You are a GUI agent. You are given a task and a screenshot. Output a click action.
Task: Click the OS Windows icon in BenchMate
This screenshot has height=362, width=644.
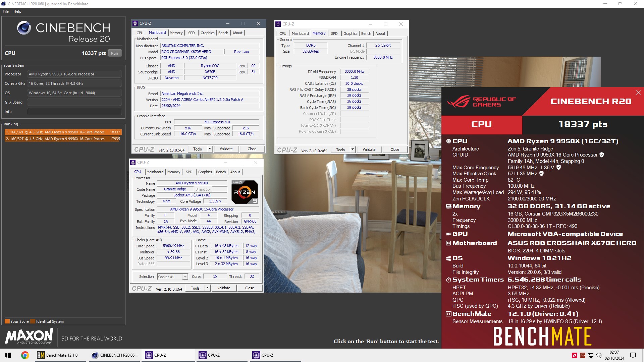448,258
